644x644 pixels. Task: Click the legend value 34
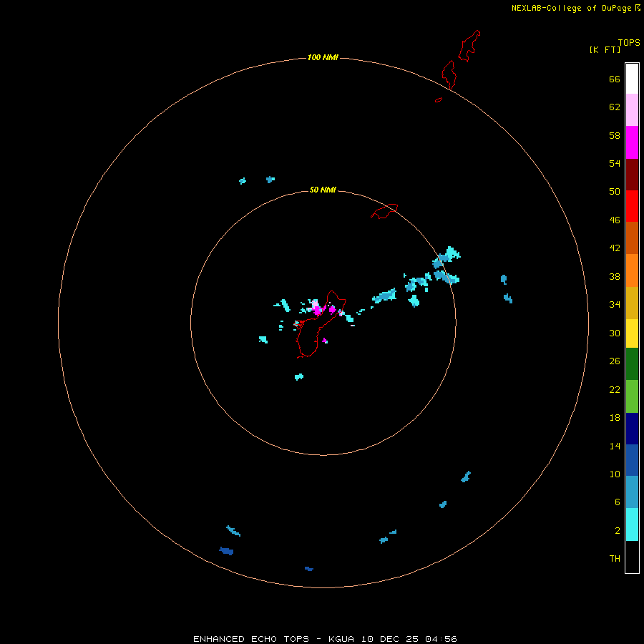coord(615,305)
